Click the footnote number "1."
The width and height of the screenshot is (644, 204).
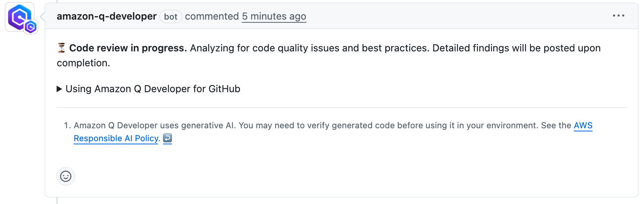click(x=68, y=126)
